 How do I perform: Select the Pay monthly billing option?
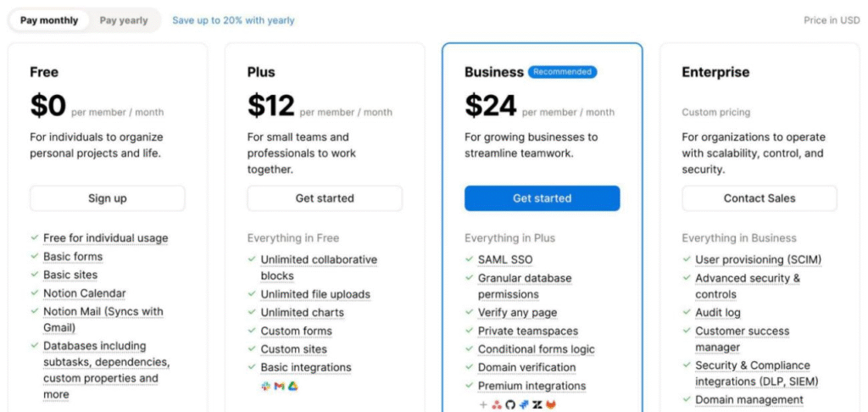click(x=48, y=20)
